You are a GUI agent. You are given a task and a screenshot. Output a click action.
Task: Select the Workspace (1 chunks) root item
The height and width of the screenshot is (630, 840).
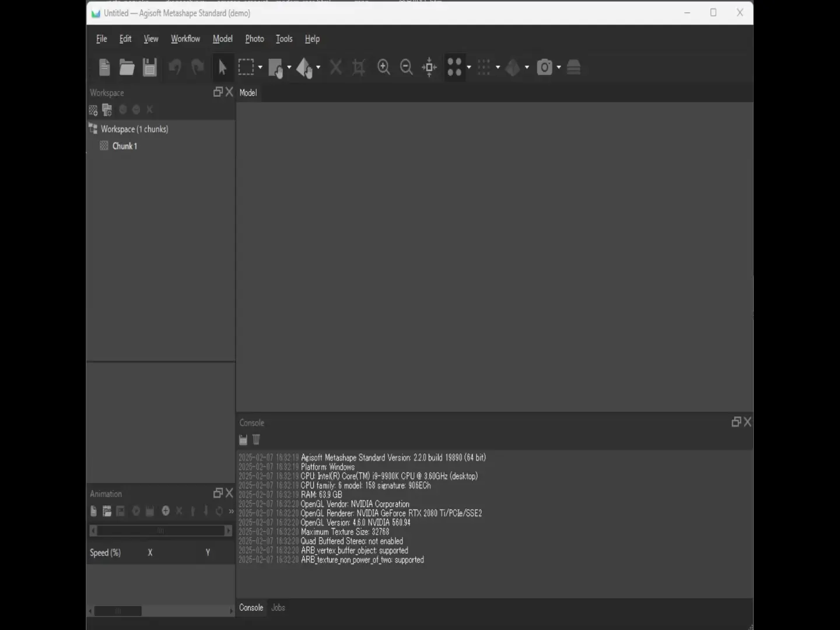[x=134, y=129]
